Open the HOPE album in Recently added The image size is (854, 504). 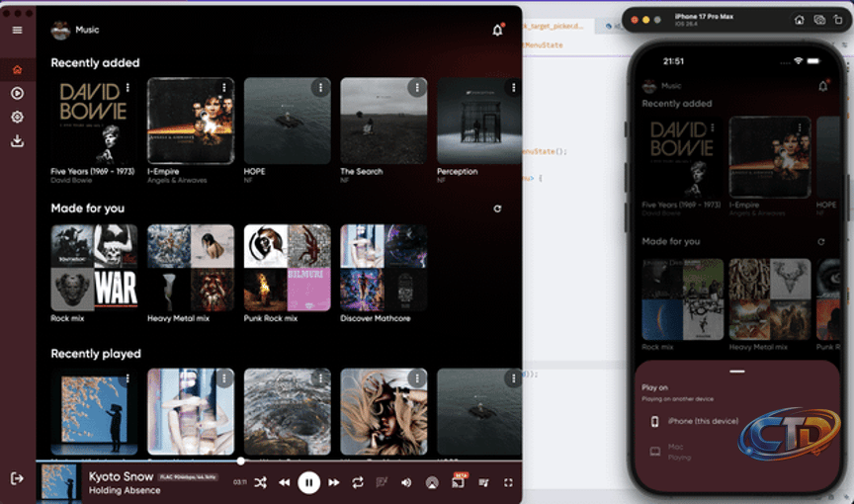287,121
